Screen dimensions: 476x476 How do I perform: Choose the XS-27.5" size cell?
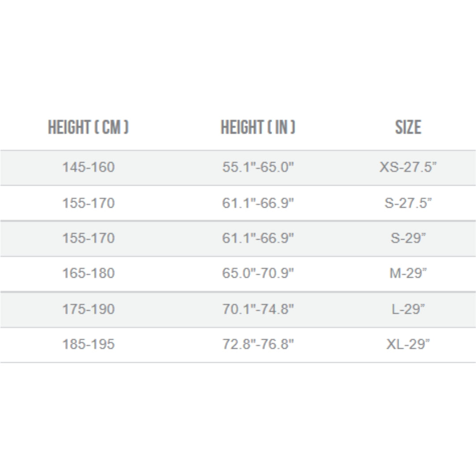point(408,167)
